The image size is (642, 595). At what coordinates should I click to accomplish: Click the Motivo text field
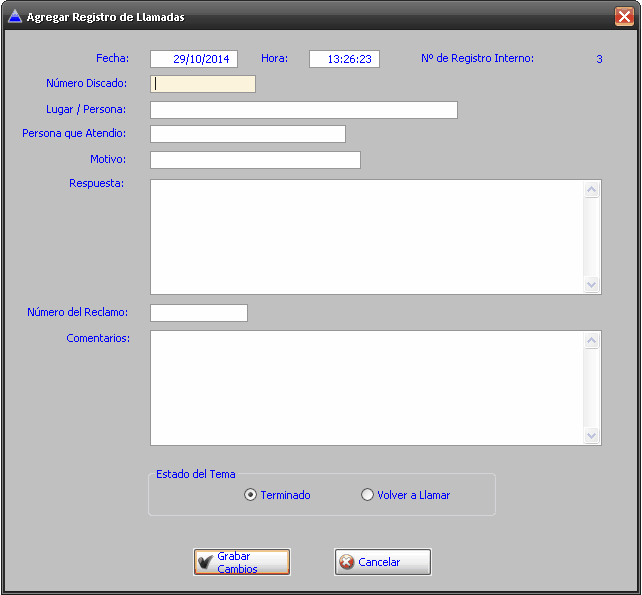pos(255,160)
